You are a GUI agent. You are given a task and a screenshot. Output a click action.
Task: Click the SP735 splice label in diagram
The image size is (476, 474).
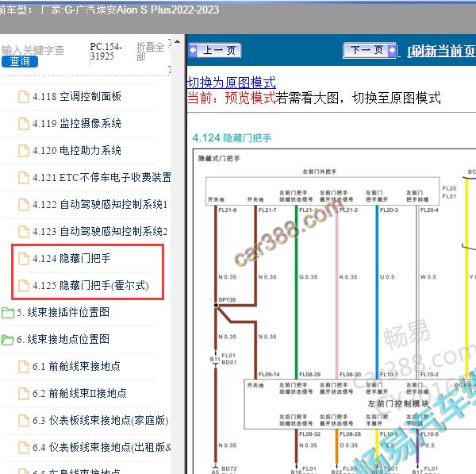coord(227,299)
